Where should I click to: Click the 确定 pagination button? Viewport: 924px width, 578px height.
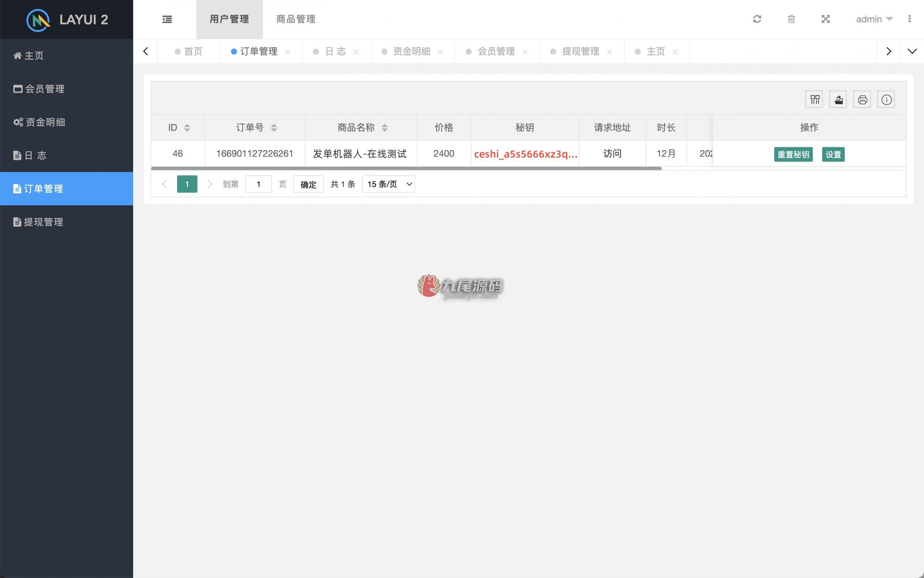308,184
